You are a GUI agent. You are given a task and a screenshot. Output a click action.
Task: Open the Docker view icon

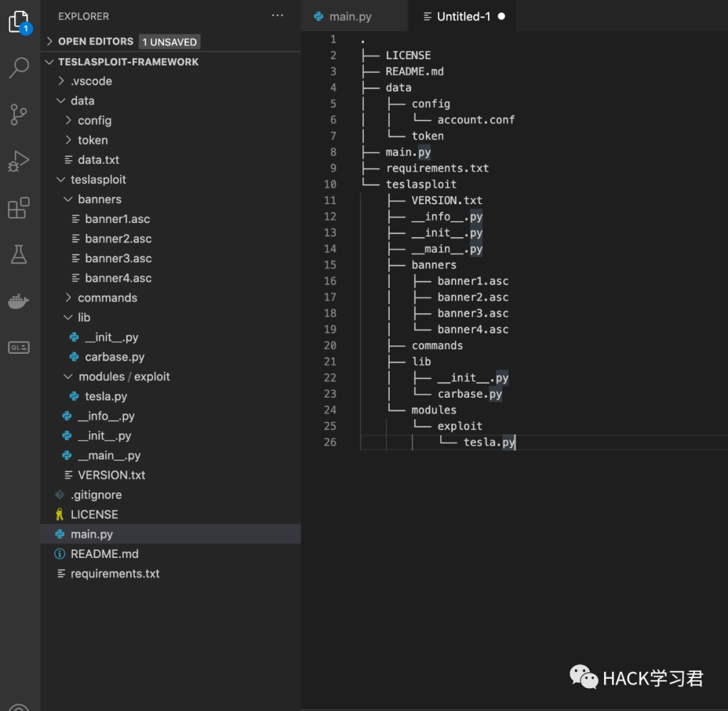(x=19, y=301)
